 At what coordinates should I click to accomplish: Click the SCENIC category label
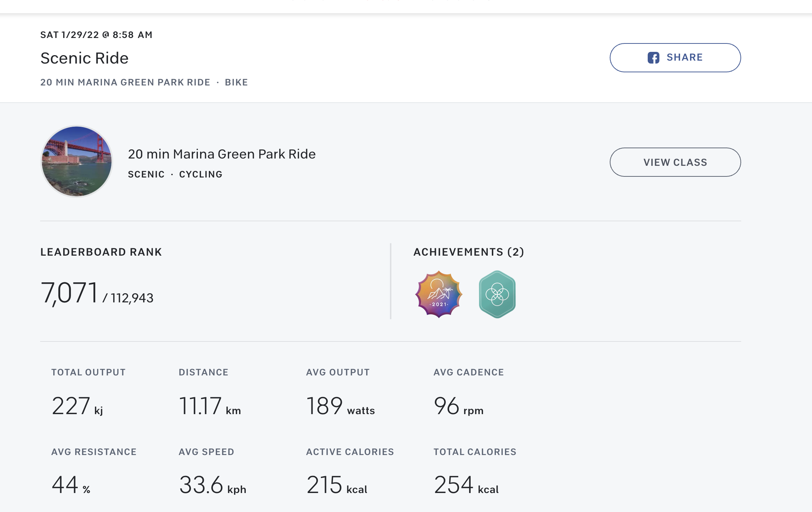coord(146,175)
